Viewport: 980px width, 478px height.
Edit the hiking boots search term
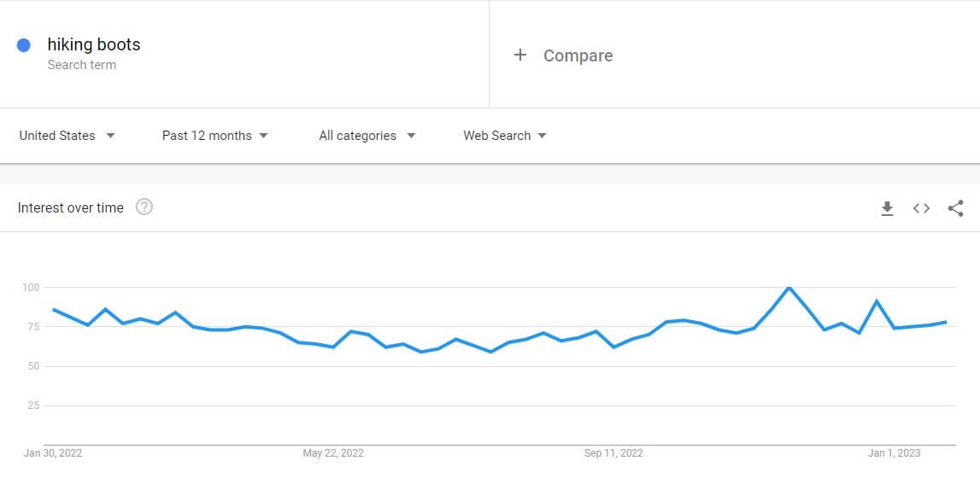click(x=94, y=45)
